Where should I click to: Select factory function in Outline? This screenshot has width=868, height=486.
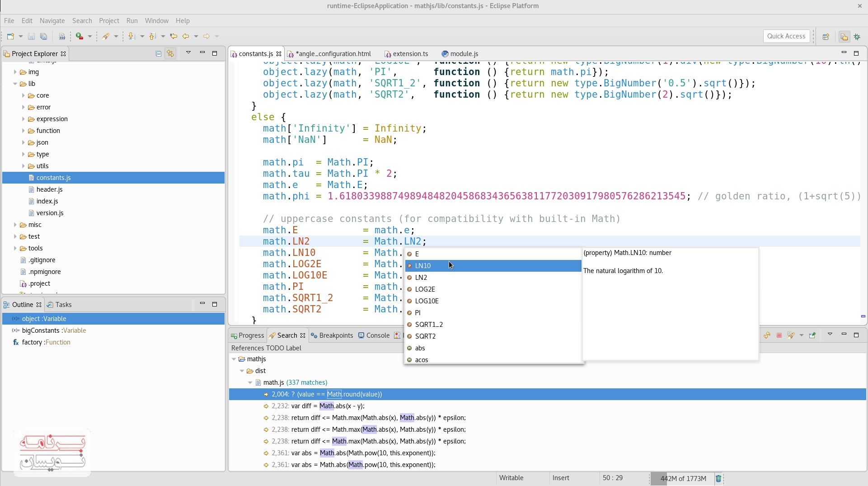click(x=46, y=342)
